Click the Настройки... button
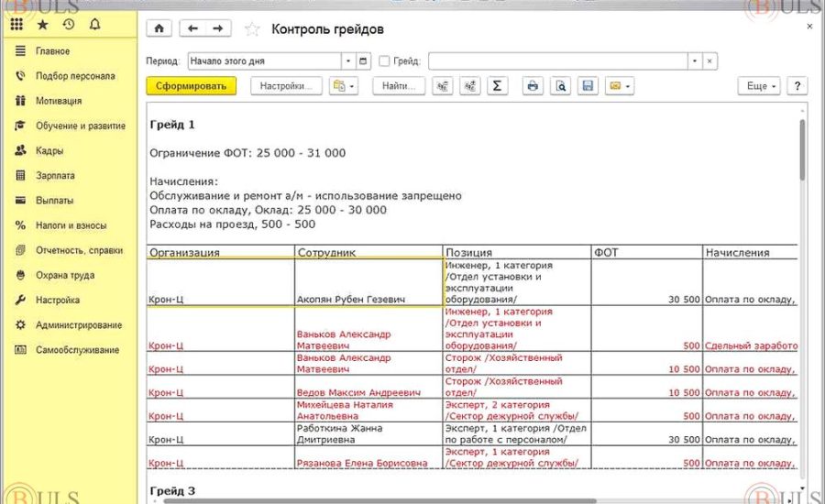 pos(286,86)
